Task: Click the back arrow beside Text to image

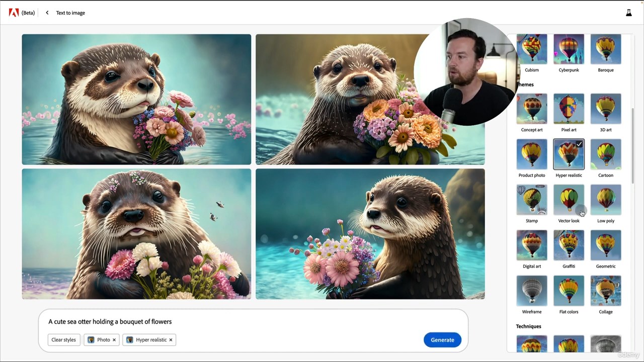Action: click(47, 13)
